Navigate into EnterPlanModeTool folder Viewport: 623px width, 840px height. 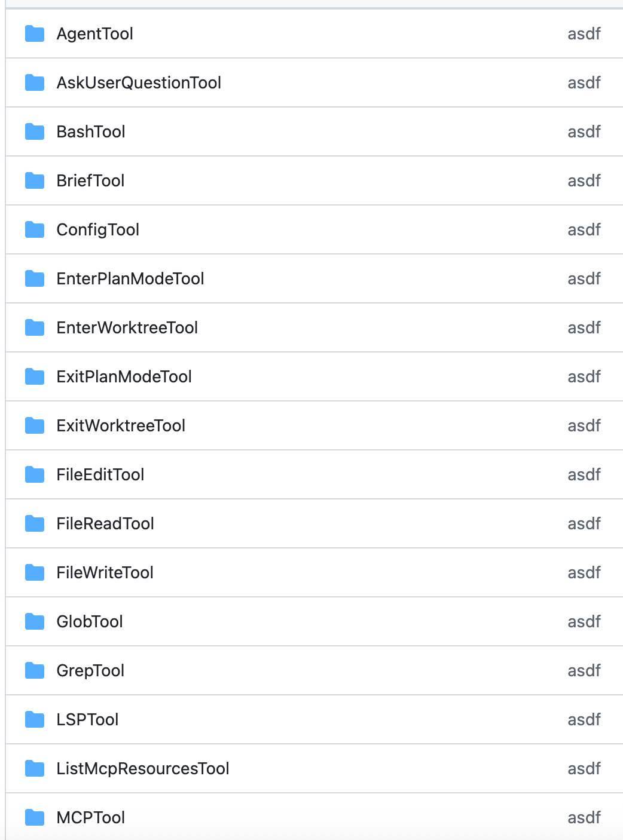pos(130,279)
